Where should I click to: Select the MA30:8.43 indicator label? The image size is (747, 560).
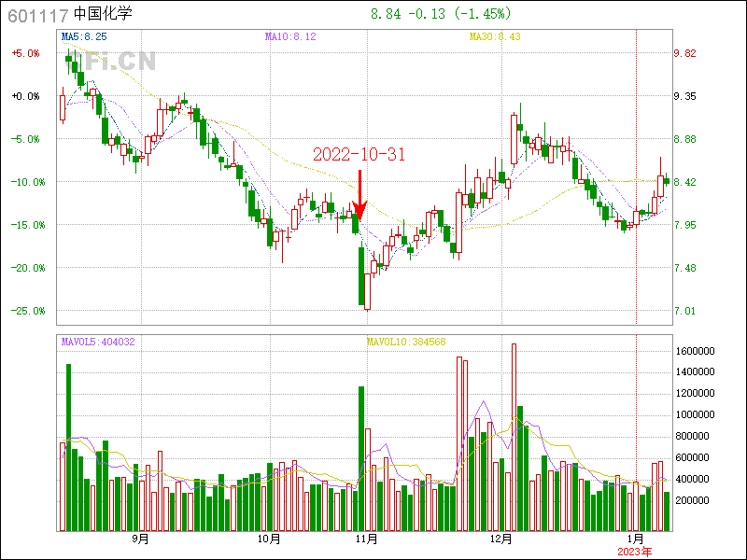tap(494, 36)
